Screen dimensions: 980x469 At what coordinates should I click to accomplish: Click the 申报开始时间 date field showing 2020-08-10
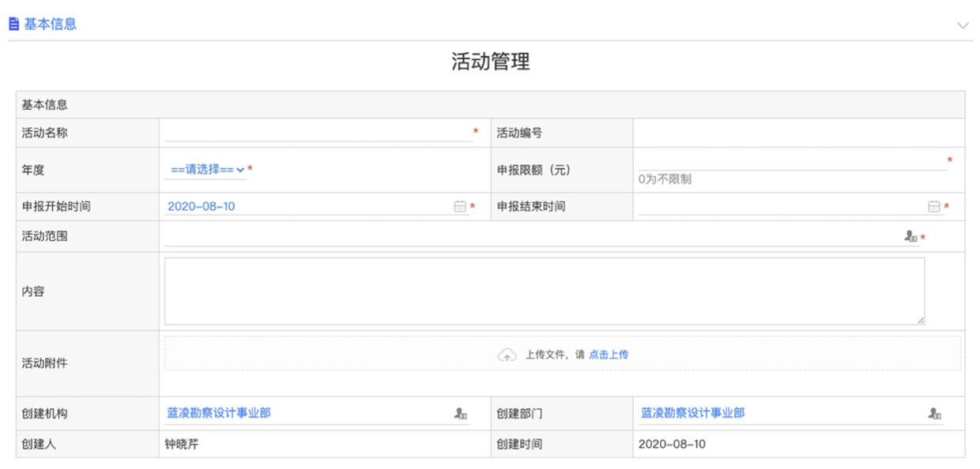point(308,206)
